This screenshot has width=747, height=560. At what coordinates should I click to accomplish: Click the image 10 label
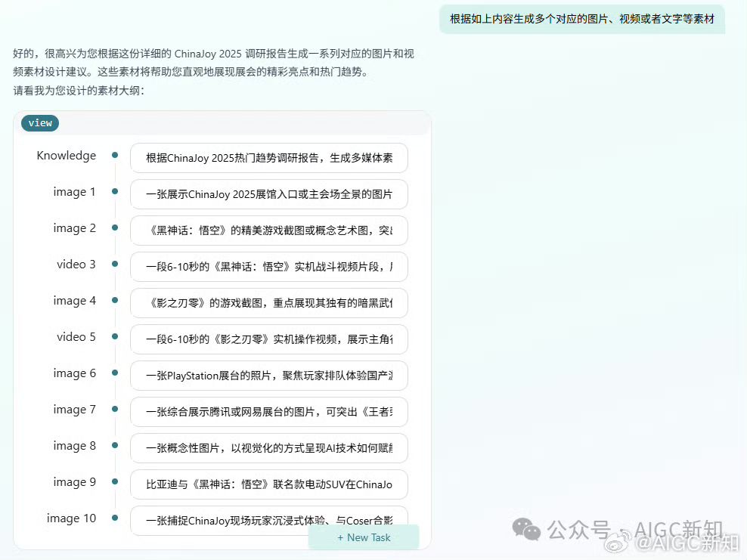pyautogui.click(x=72, y=518)
